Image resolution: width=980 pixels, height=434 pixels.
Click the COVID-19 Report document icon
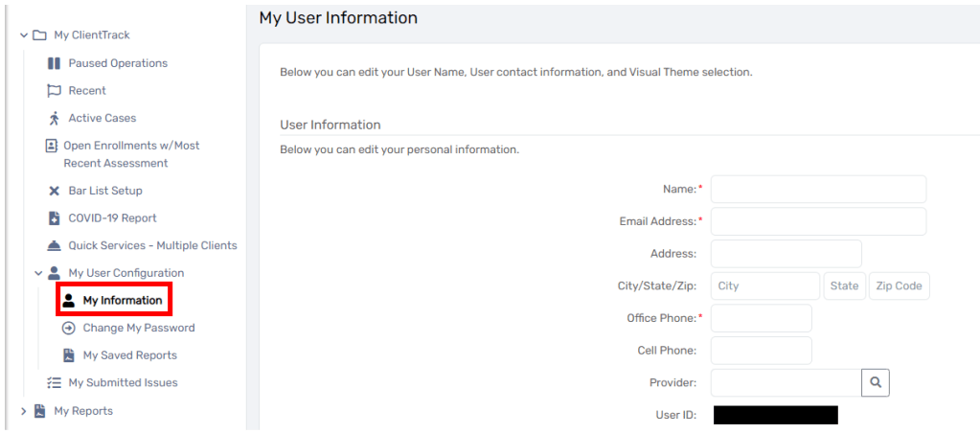[54, 218]
